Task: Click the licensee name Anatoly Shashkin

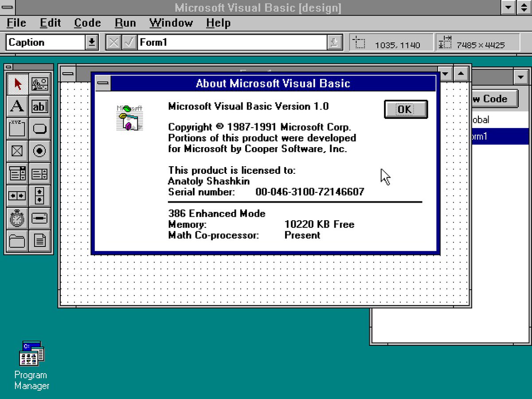Action: click(x=209, y=181)
